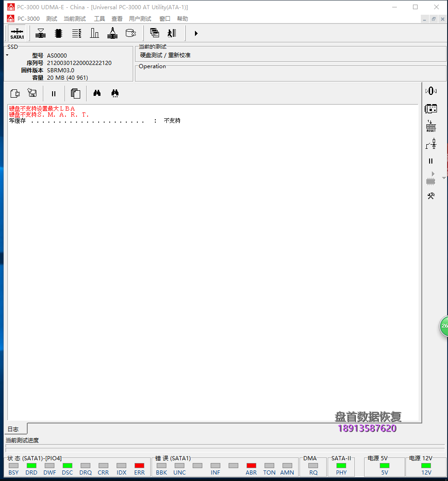Image resolution: width=448 pixels, height=481 pixels.
Task: Click the power switch circuit icon
Action: pyautogui.click(x=431, y=144)
